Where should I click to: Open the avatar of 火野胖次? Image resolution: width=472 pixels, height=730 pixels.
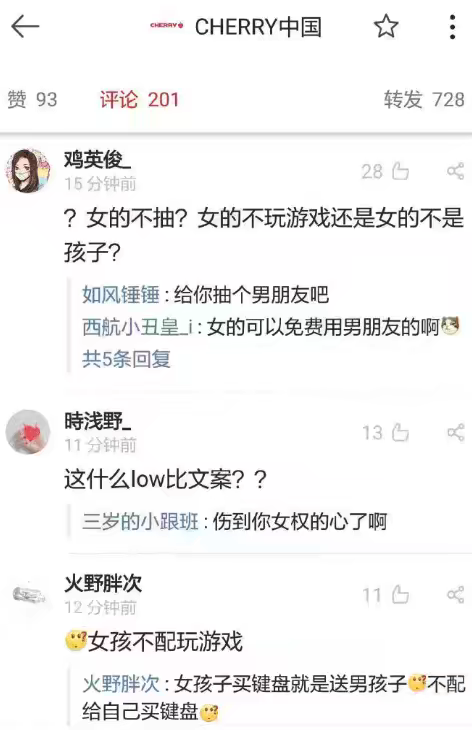[28, 595]
